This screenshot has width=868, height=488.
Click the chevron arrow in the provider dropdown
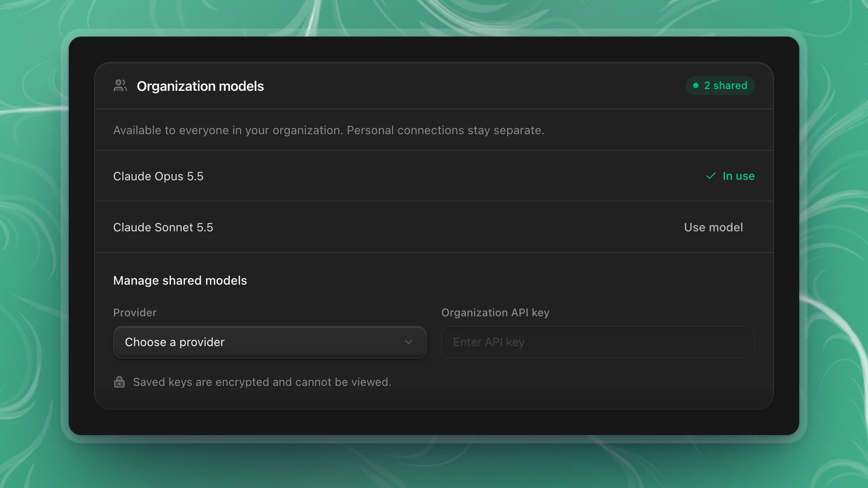(409, 342)
